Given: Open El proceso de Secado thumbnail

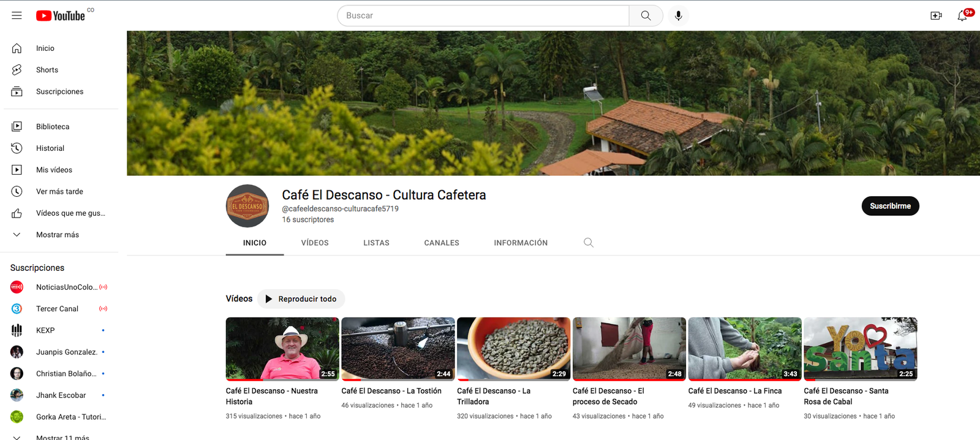Looking at the screenshot, I should (629, 349).
